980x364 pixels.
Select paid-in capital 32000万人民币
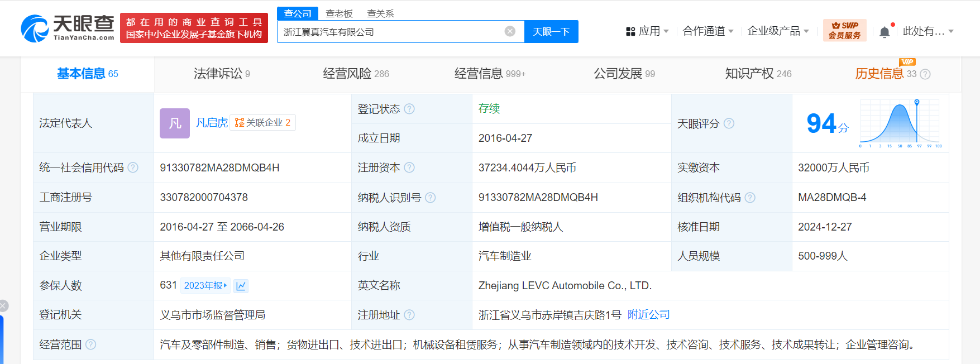[x=833, y=167]
